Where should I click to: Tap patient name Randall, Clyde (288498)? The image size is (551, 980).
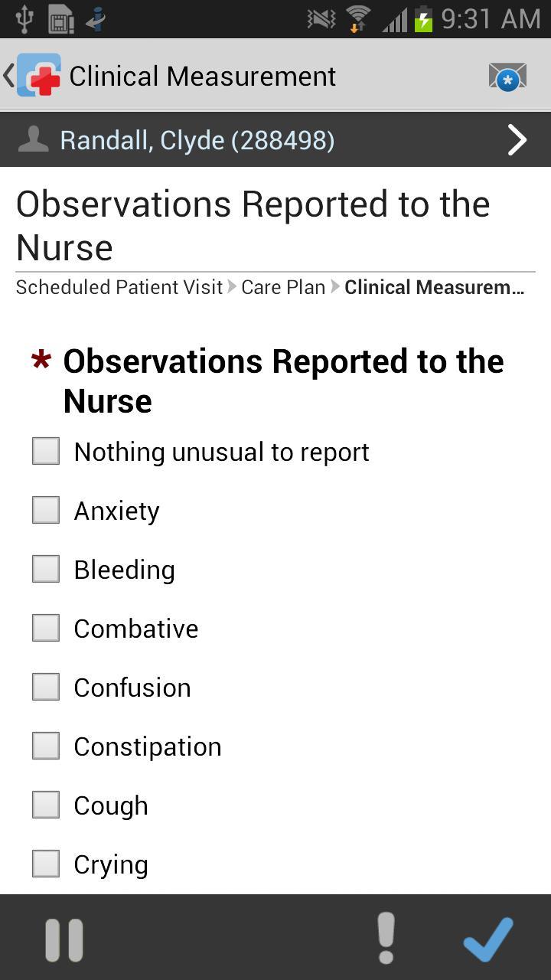(197, 140)
